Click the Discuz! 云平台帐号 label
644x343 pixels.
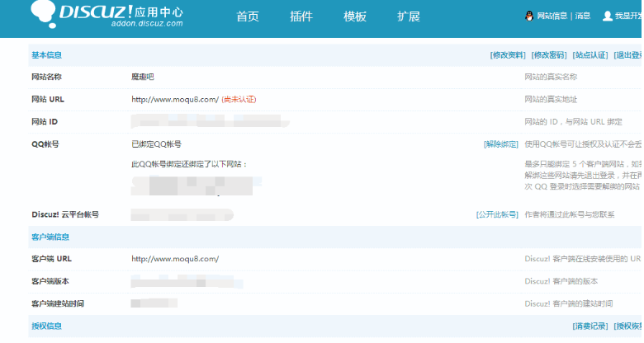[65, 214]
